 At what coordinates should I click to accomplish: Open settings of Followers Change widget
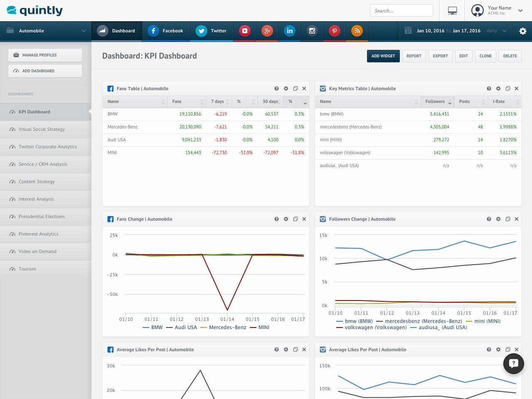(498, 219)
